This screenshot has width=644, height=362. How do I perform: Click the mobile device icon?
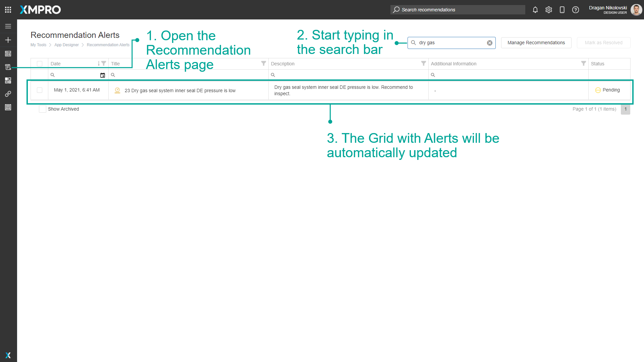coord(562,10)
